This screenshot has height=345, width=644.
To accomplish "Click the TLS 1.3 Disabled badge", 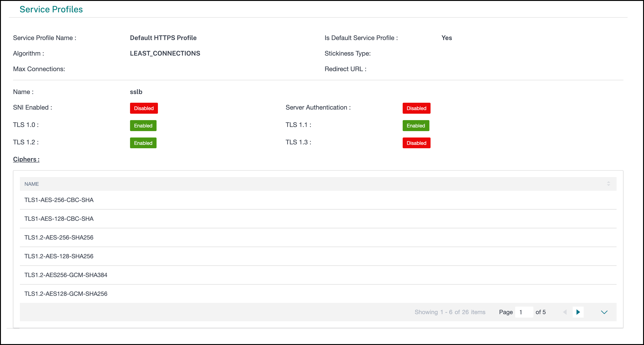I will (416, 143).
